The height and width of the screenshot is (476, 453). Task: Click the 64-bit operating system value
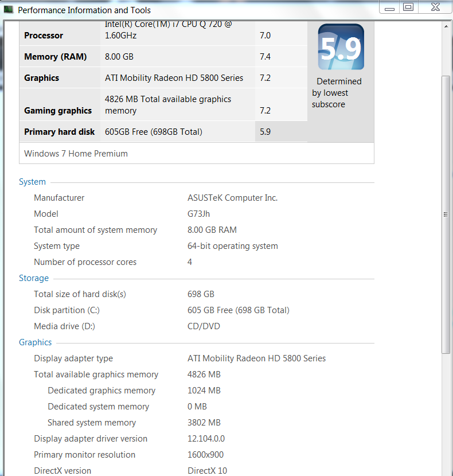(233, 246)
